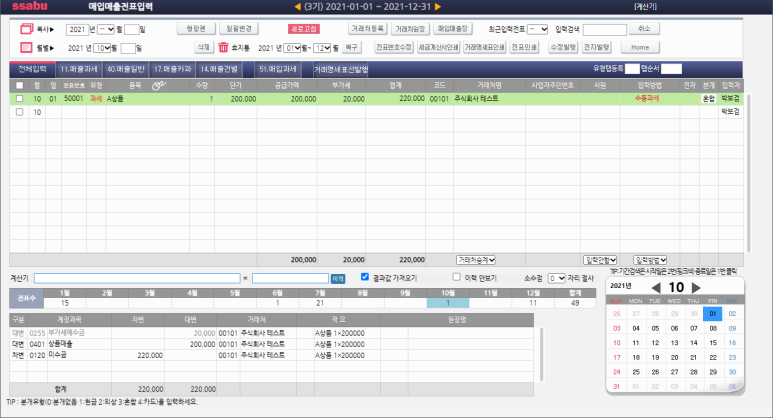Open the red trash bin (휴지통) icon

point(223,47)
